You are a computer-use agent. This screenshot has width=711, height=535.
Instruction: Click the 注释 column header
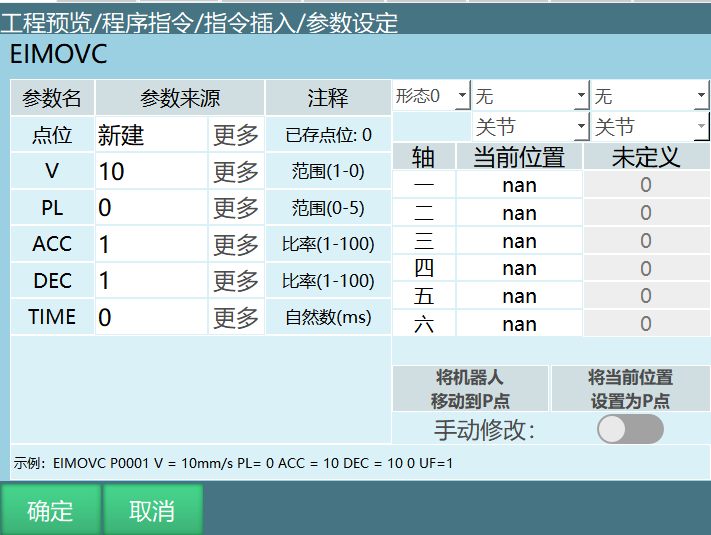pos(328,97)
